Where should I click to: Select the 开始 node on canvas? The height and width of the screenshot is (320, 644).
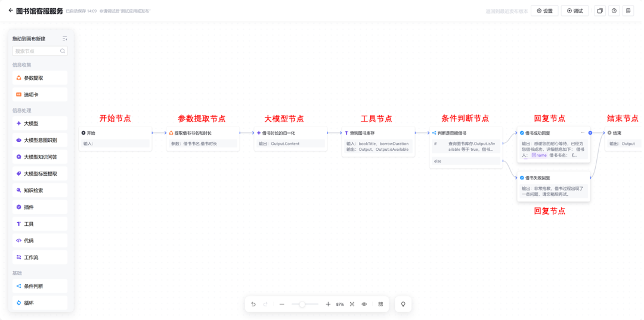tap(116, 139)
